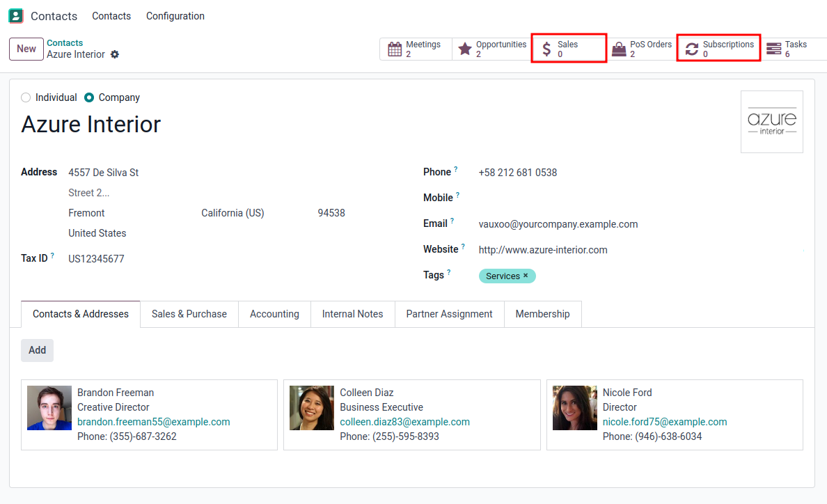This screenshot has width=827, height=504.
Task: Click the empty Mobile field
Action: [x=641, y=198]
